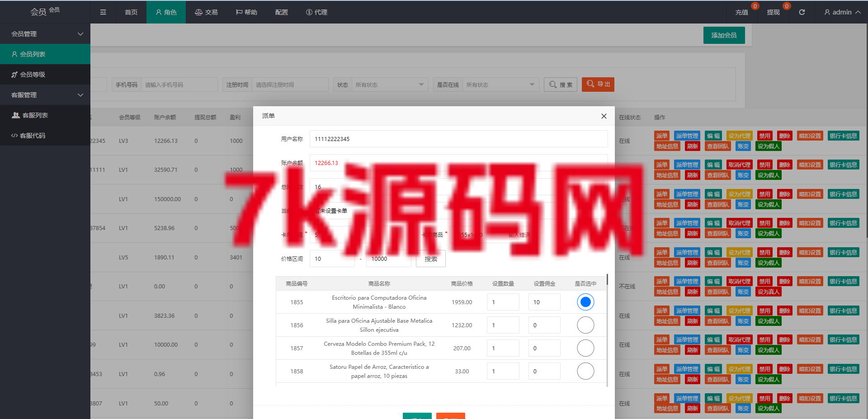This screenshot has height=419, width=868.
Task: Edit quantity field for product 1858
Action: (503, 371)
